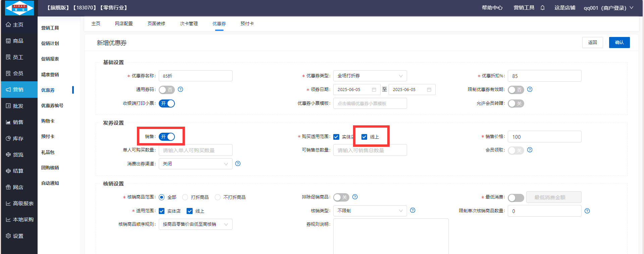Viewport: 644px width, 254px height.
Task: Click the 销售价格 input field
Action: [x=544, y=137]
